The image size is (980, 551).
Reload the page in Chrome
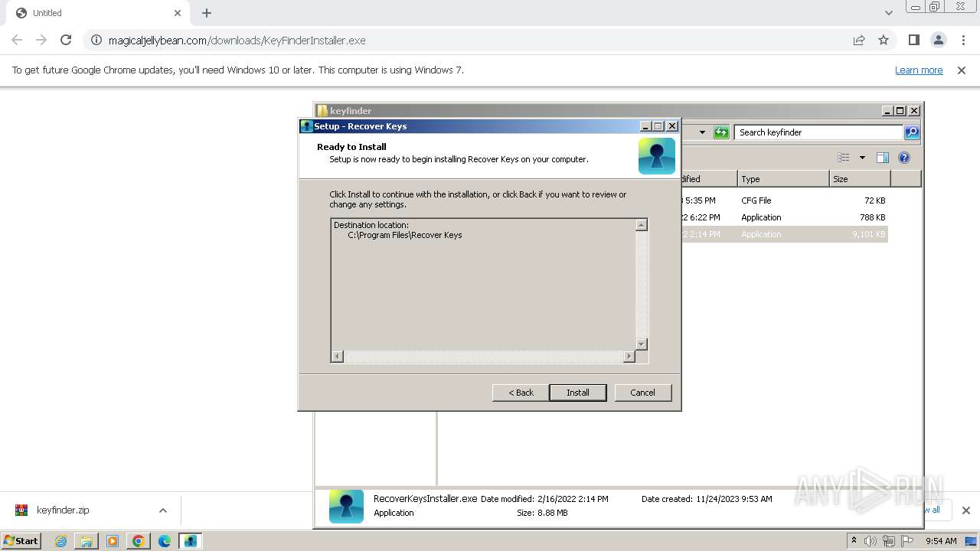pos(66,40)
